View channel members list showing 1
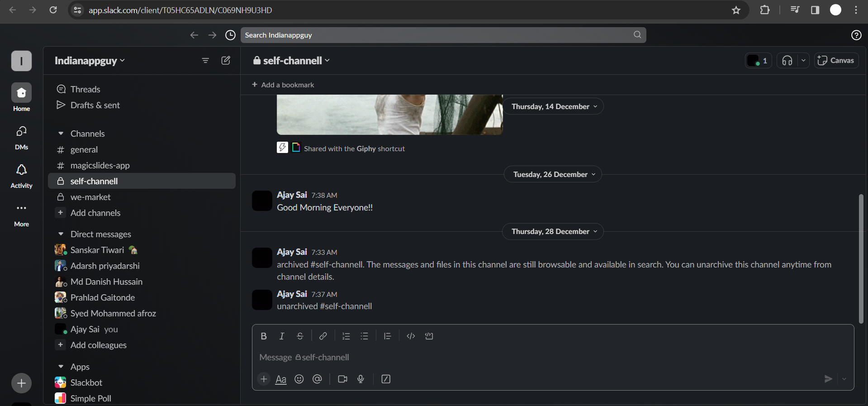The height and width of the screenshot is (406, 868). tap(758, 60)
